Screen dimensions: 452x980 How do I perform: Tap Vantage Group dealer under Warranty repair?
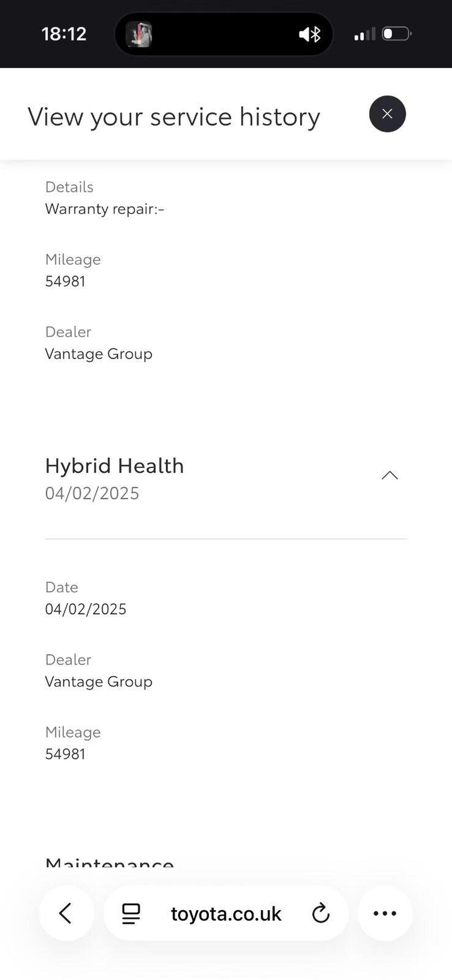99,354
